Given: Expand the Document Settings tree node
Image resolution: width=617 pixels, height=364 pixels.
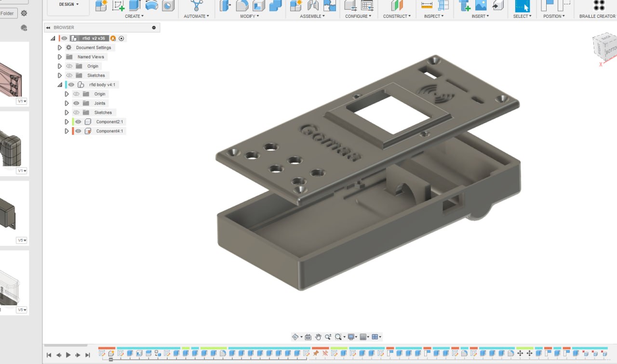Looking at the screenshot, I should (60, 48).
